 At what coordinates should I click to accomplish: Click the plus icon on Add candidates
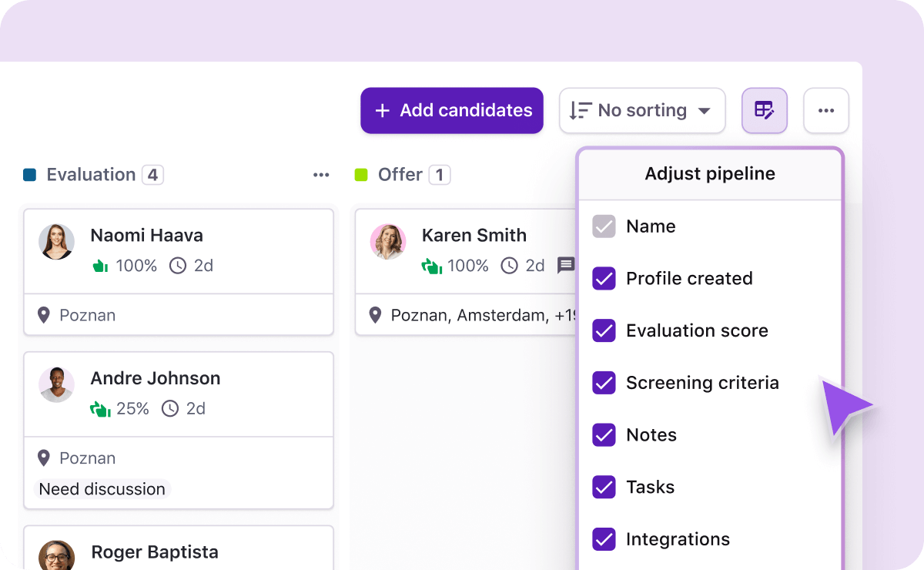pyautogui.click(x=383, y=111)
